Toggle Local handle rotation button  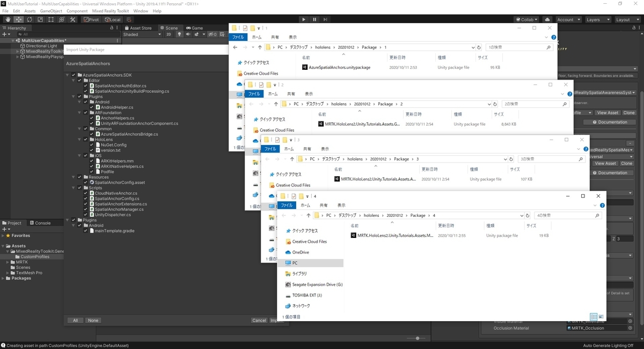click(x=112, y=19)
